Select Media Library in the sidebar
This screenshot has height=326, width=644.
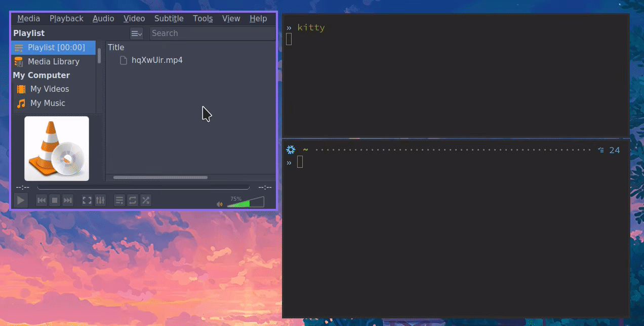(53, 62)
